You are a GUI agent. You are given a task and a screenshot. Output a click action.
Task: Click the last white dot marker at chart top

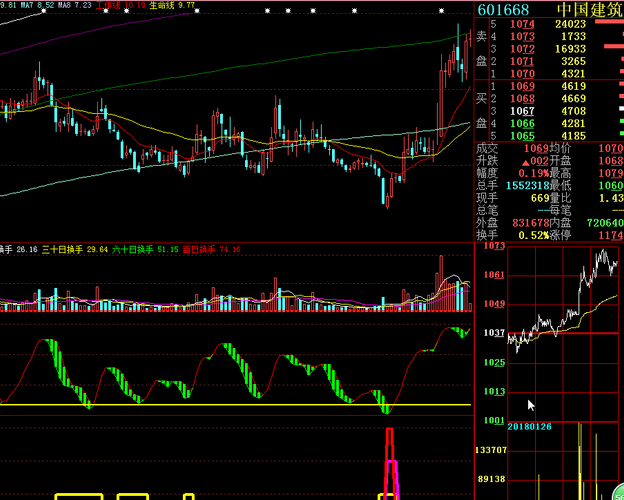click(x=441, y=11)
